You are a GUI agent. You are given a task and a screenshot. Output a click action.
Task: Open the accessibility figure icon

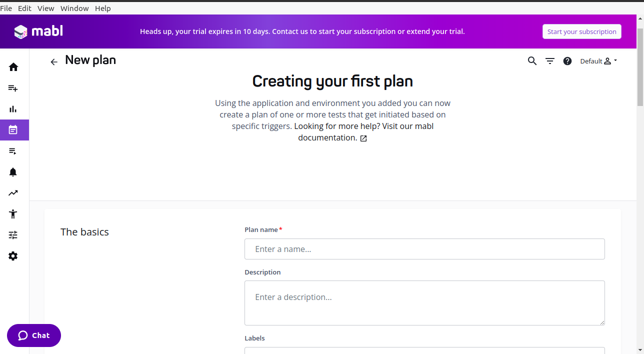13,214
